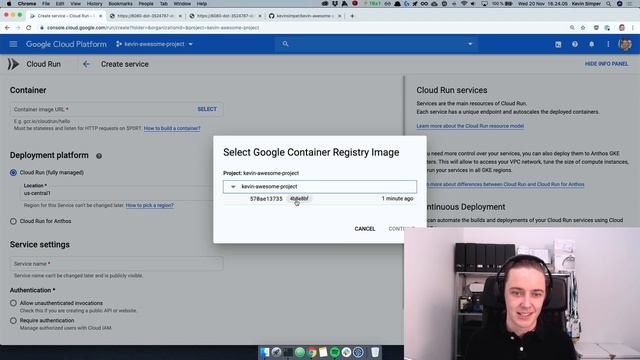This screenshot has width=640, height=360.
Task: Click HIDE INFO PANEL
Action: (606, 64)
